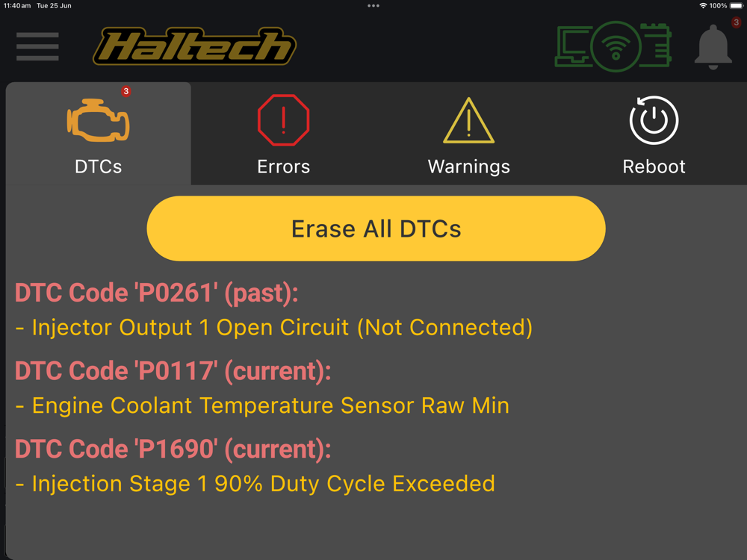The width and height of the screenshot is (747, 560).
Task: Open the Errors tab label
Action: [283, 167]
